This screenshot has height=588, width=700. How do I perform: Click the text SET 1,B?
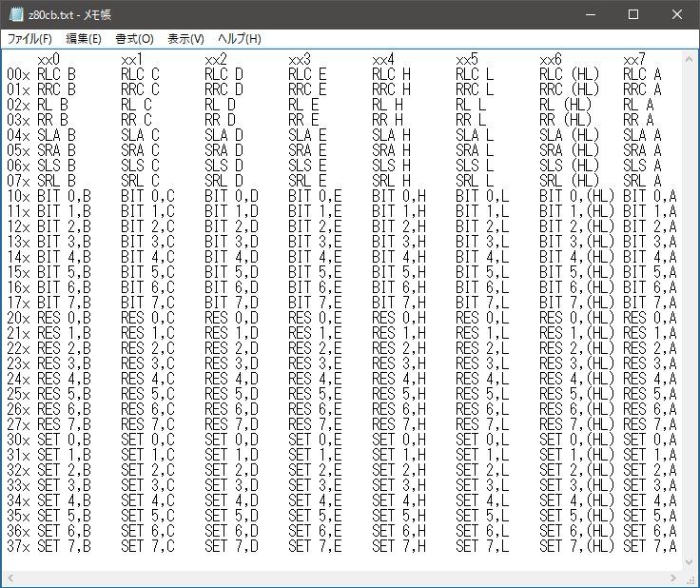[64, 455]
